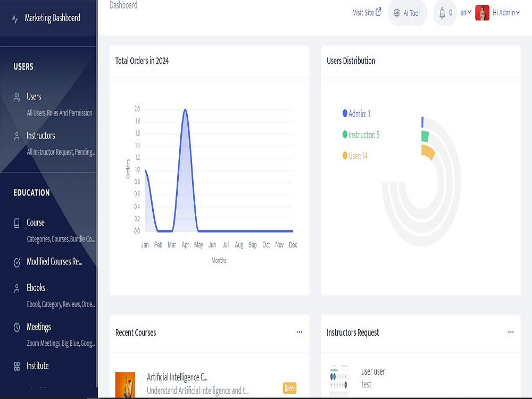
Task: Click the Recent Courses heading
Action: 136,332
